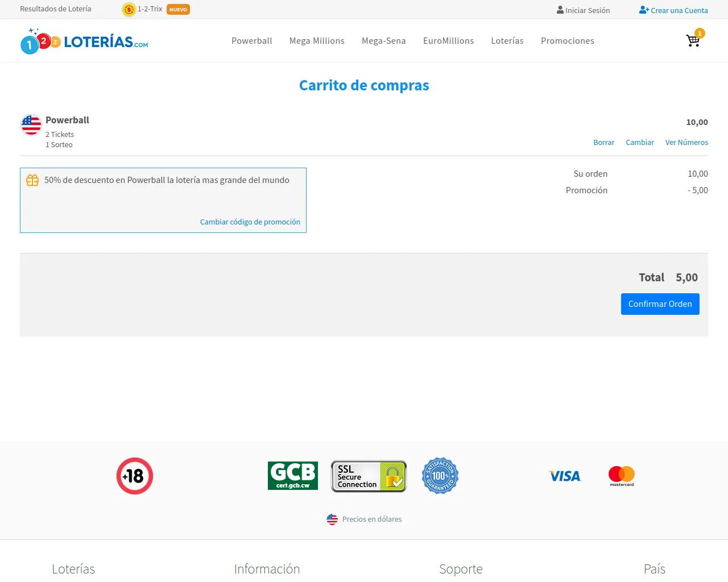This screenshot has height=582, width=728.
Task: Click Iniciar Sesión link
Action: (x=588, y=10)
